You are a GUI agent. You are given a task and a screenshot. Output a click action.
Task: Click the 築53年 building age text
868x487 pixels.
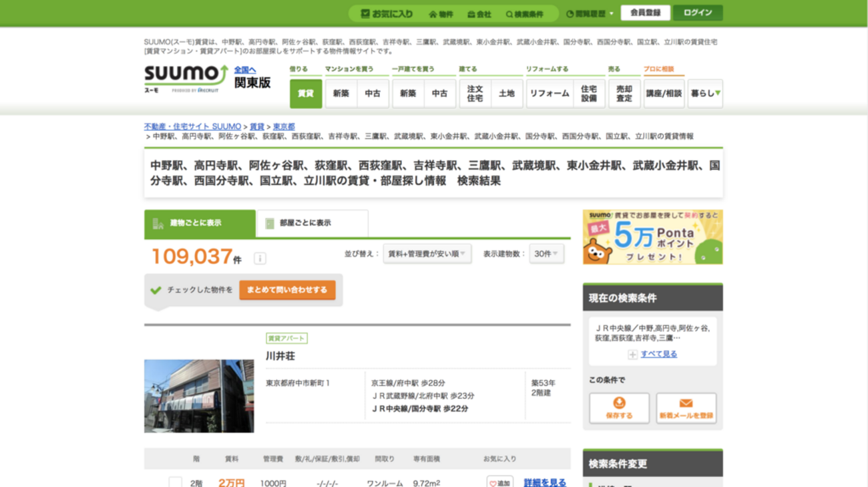tap(543, 383)
